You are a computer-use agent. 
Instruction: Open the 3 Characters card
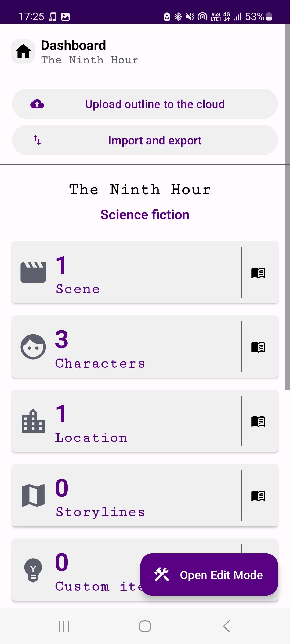coord(126,347)
